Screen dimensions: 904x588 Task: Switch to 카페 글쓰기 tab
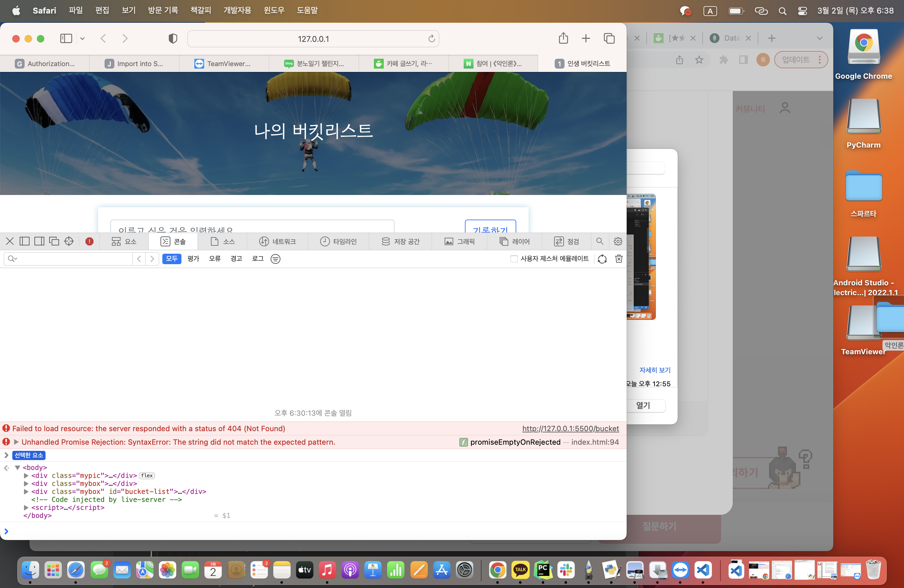403,63
